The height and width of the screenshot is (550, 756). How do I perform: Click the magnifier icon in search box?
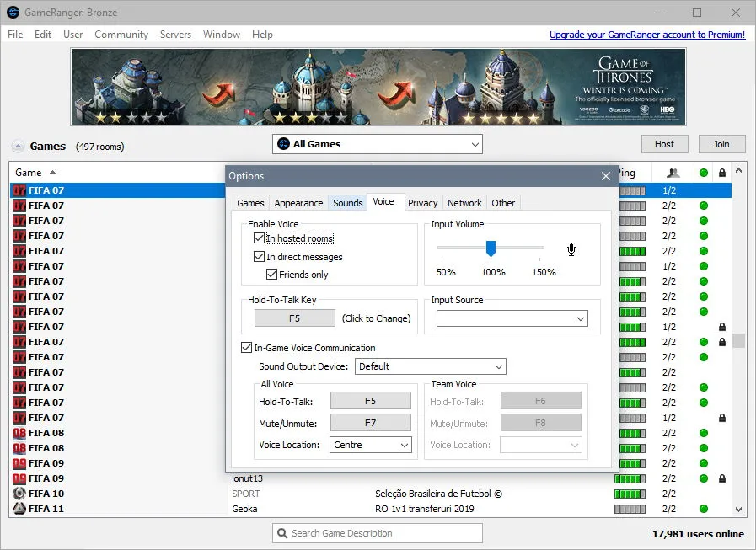click(282, 533)
